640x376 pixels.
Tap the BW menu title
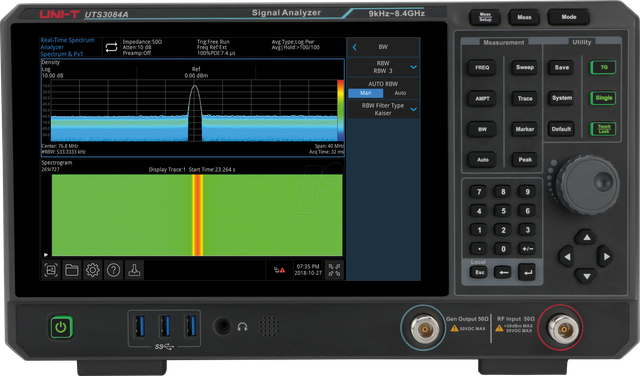pyautogui.click(x=383, y=47)
